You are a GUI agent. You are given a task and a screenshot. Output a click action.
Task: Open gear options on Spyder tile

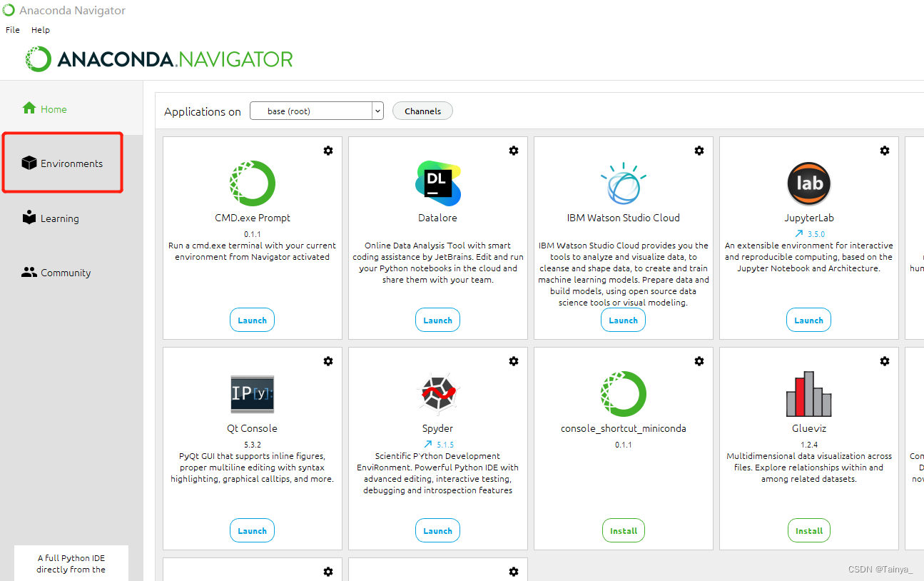tap(514, 361)
